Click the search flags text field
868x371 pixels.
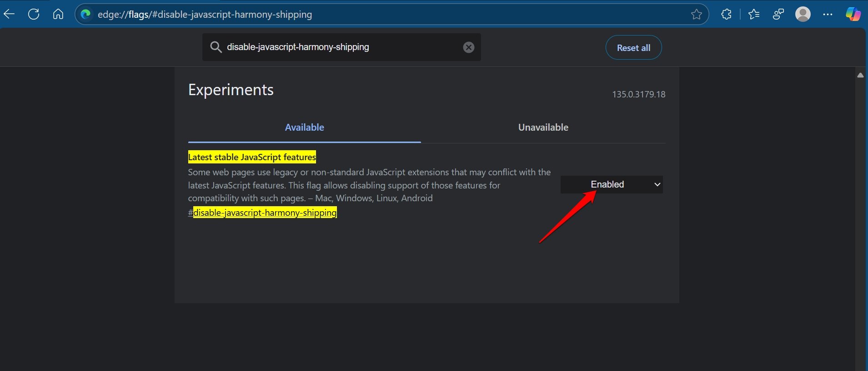pos(341,47)
